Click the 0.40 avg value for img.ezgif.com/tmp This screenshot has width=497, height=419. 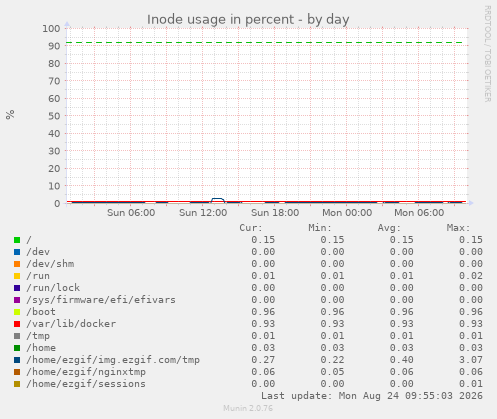point(402,360)
